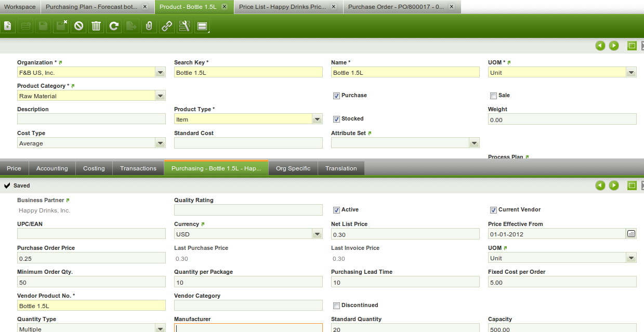Click the Purchase Order Price field
The width and height of the screenshot is (644, 332).
[x=91, y=258]
